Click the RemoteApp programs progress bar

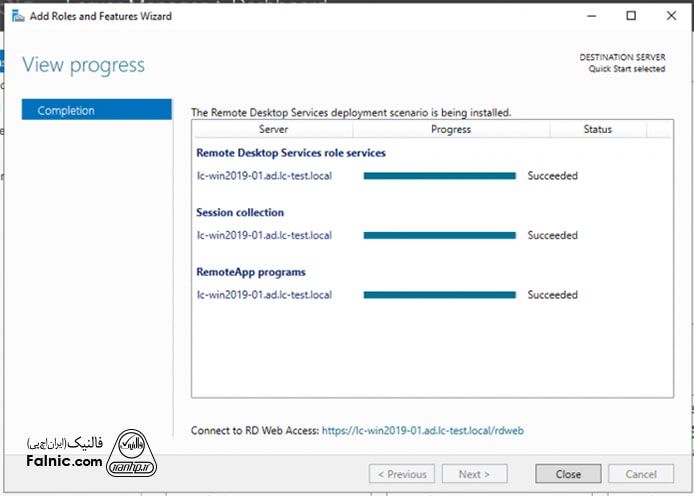coord(439,295)
